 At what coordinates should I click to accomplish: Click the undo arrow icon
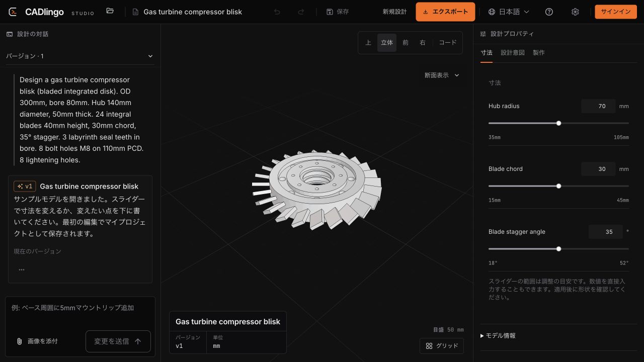277,12
